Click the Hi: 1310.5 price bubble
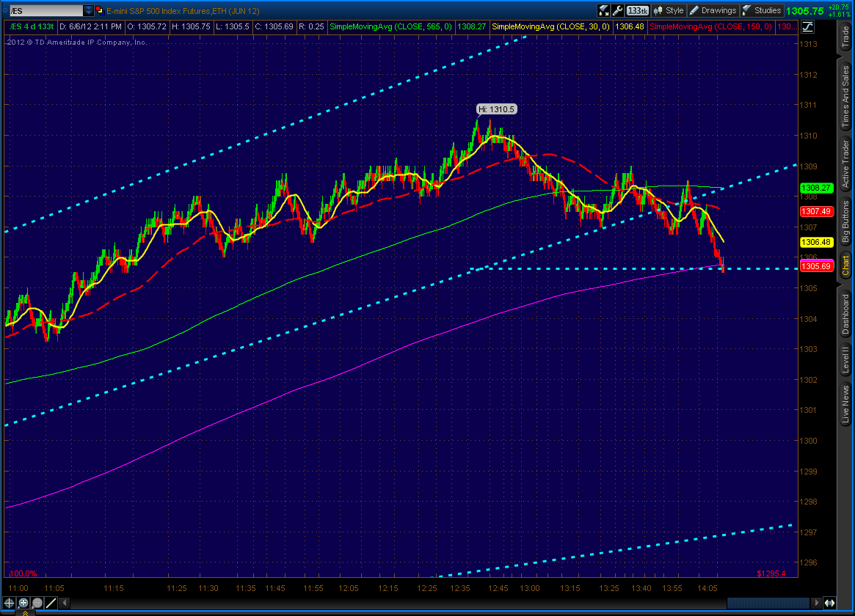855x616 pixels. tap(496, 109)
